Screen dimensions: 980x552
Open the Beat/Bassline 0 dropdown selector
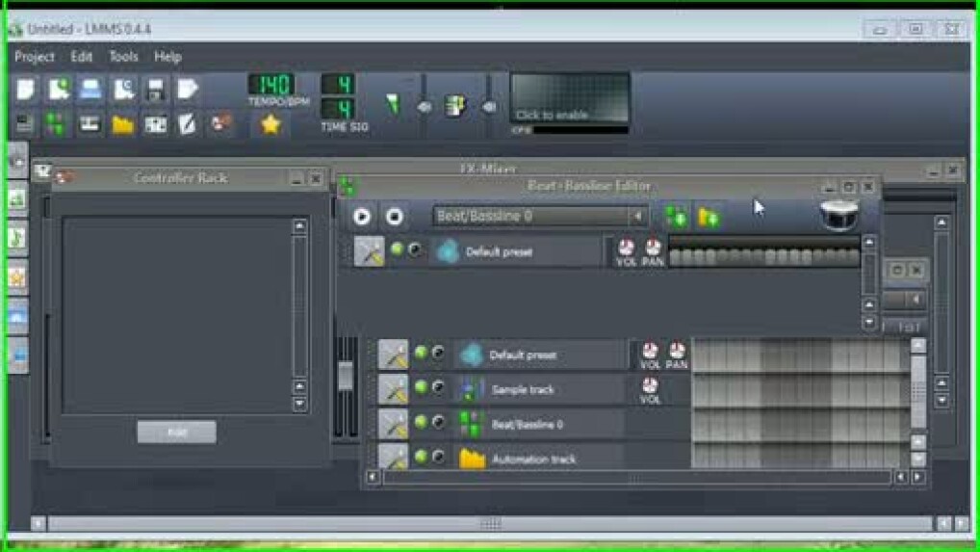(636, 217)
